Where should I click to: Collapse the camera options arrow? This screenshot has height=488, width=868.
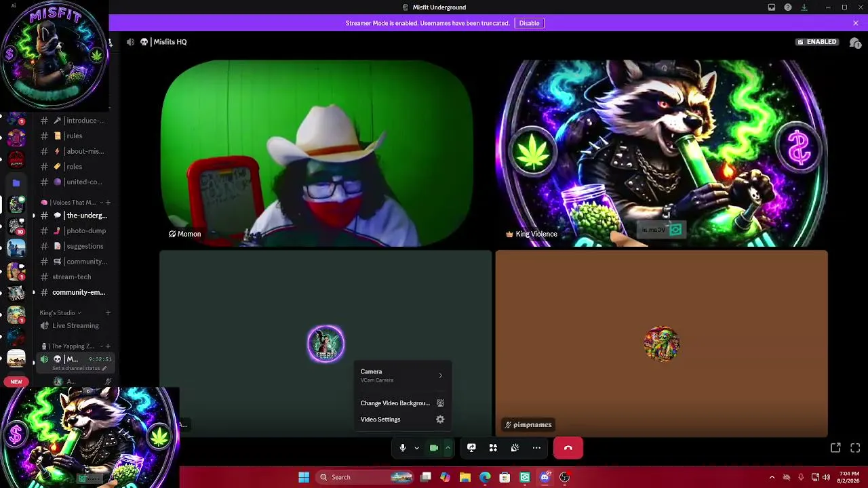[x=448, y=447]
